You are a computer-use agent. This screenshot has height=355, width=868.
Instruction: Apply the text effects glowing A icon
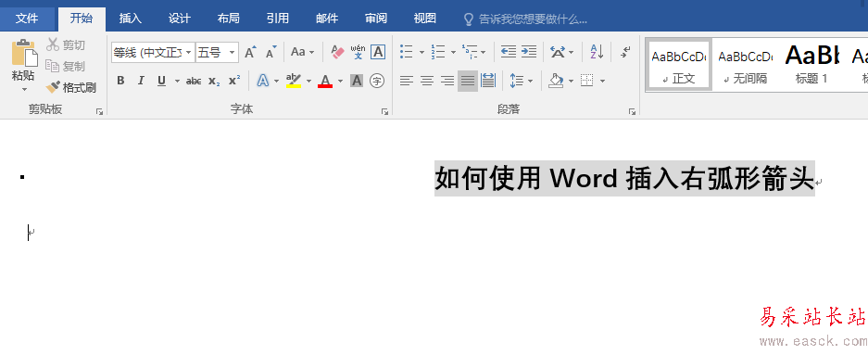point(262,82)
